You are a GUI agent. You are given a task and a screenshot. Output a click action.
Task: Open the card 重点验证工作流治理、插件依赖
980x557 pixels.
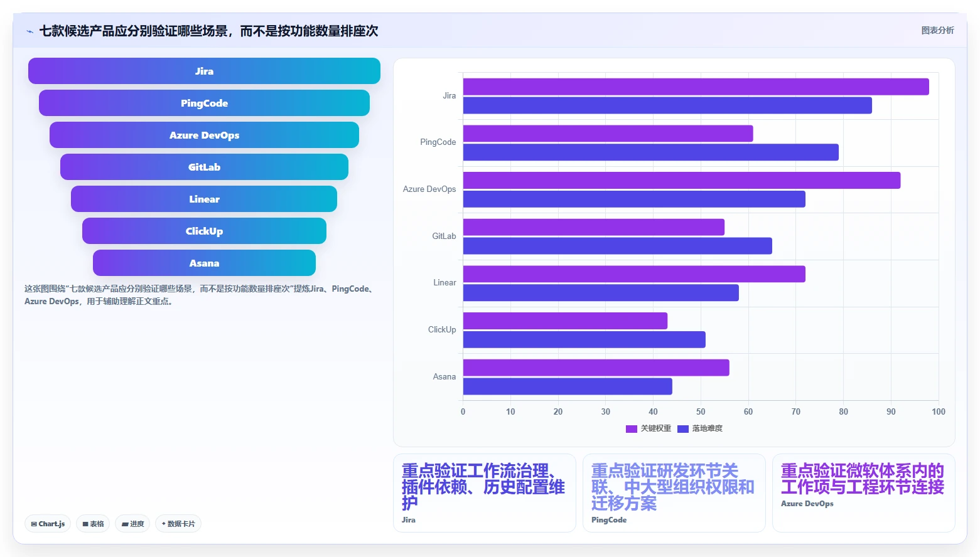tap(484, 493)
